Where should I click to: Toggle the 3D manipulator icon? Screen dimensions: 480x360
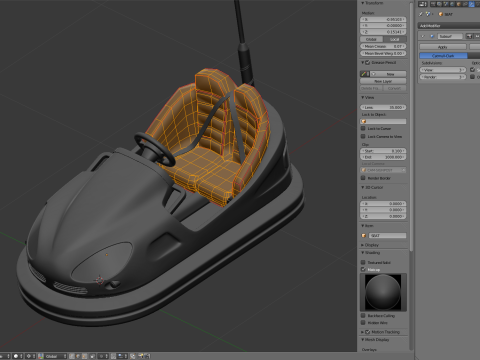tap(41, 356)
